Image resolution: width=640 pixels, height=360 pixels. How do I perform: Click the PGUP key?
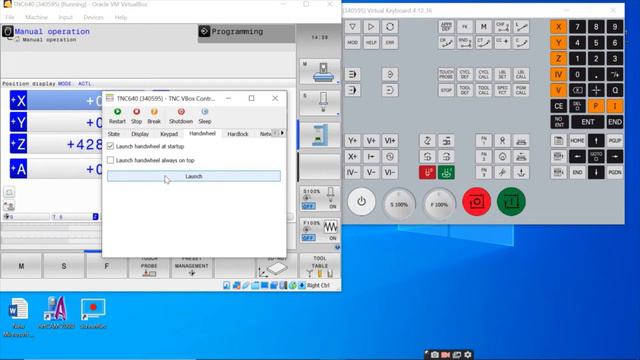point(615,140)
